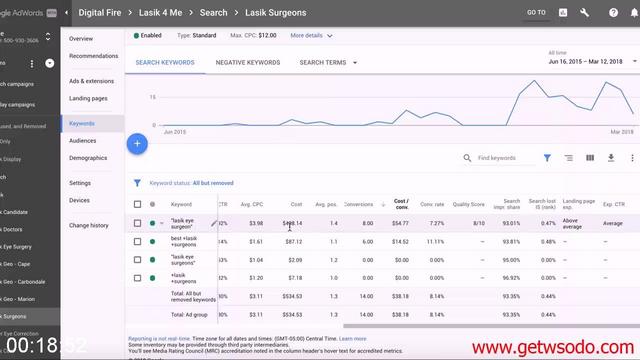640x360 pixels.
Task: Select Doctors ad group in sidebar
Action: coord(13,230)
